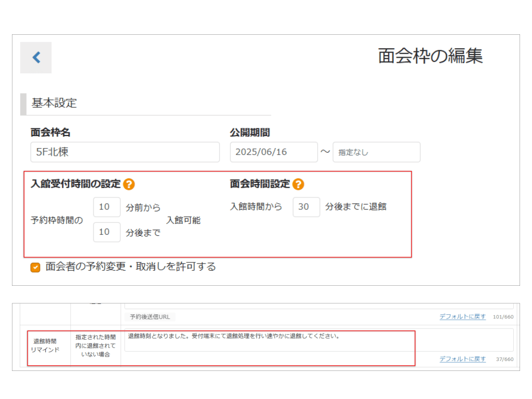Click the 面会者の予約変更・取消しを許可する label text
This screenshot has height=399, width=532.
(x=130, y=267)
